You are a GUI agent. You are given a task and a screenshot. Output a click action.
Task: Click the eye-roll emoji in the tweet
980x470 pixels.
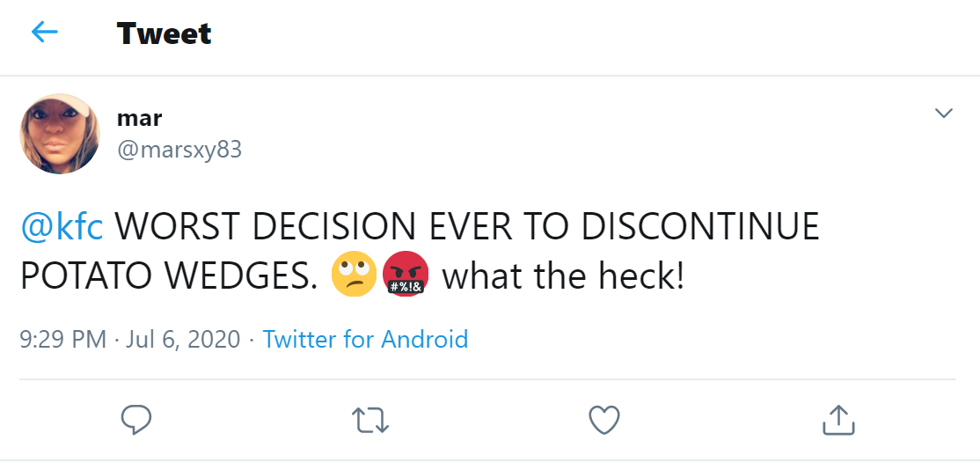pos(354,276)
